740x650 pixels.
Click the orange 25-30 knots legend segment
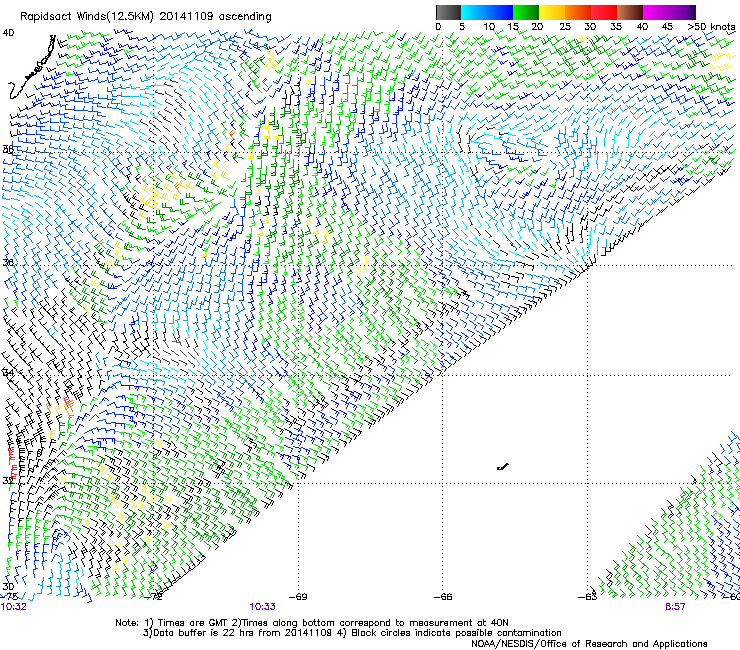click(578, 12)
